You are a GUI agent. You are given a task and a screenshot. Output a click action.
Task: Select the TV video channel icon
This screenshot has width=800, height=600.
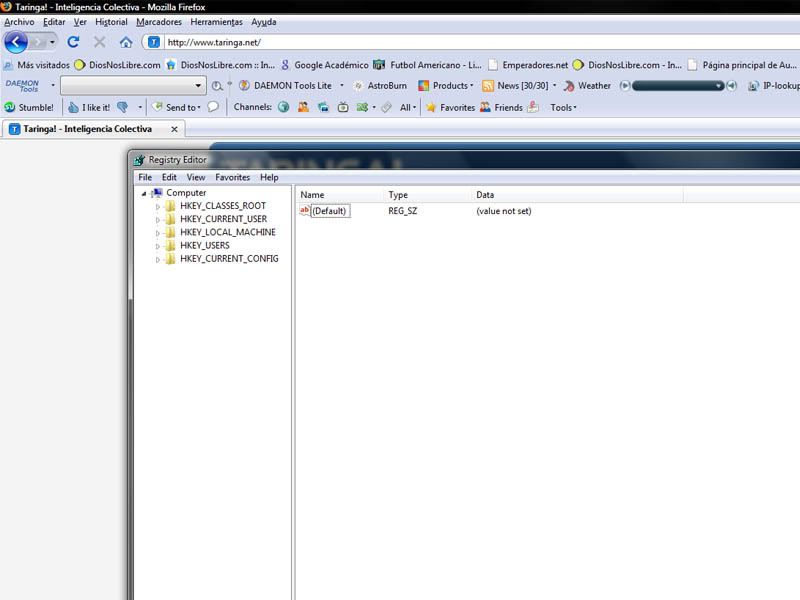point(343,107)
